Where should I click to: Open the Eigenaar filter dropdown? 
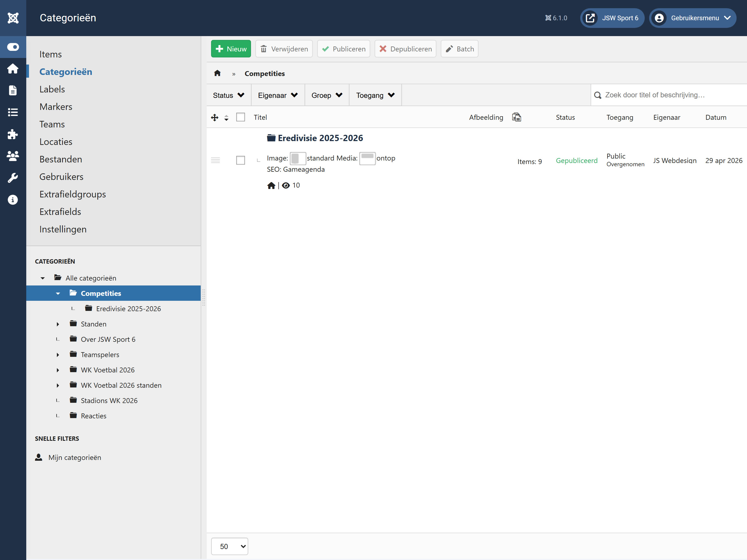click(x=278, y=95)
